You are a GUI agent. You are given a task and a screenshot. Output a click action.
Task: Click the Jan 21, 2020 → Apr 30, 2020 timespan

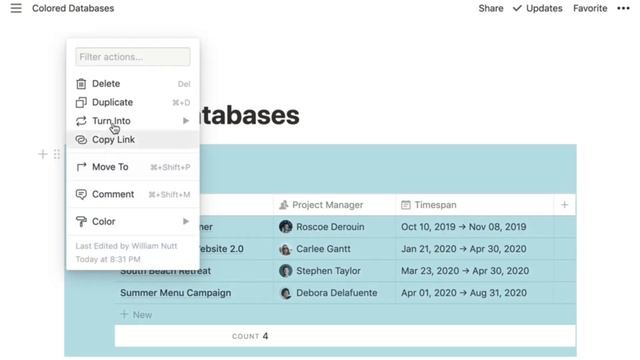463,249
